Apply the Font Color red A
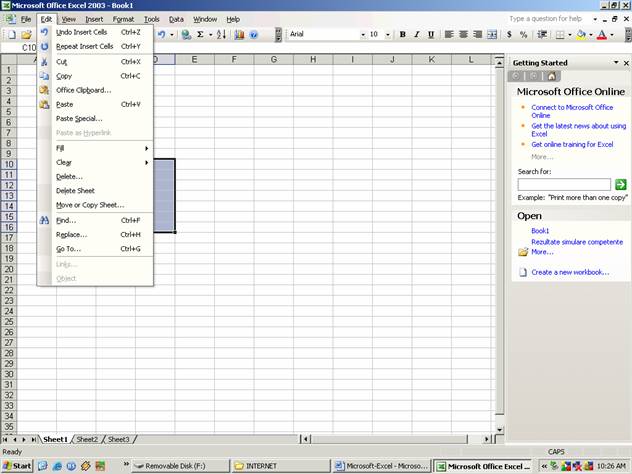 [x=602, y=35]
